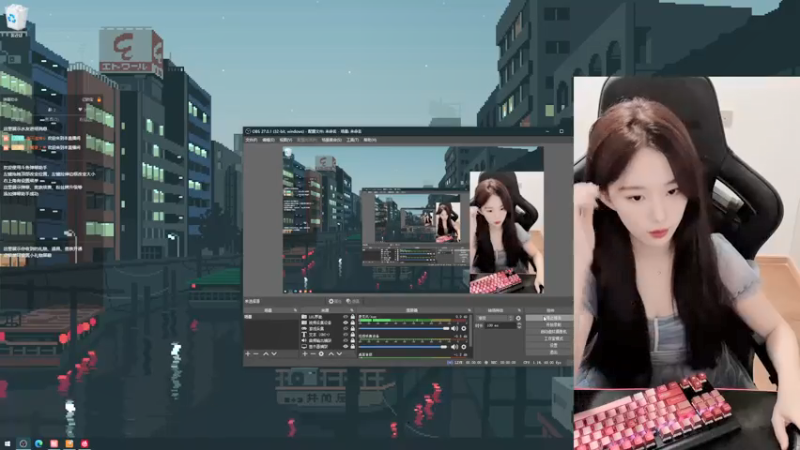Toggle visibility eye of the topmost source
This screenshot has height=450, width=800.
click(x=345, y=317)
